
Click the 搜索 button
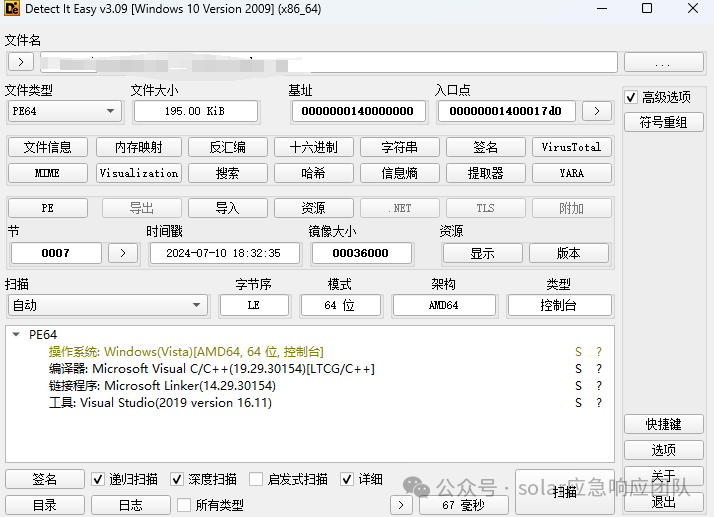(x=228, y=173)
